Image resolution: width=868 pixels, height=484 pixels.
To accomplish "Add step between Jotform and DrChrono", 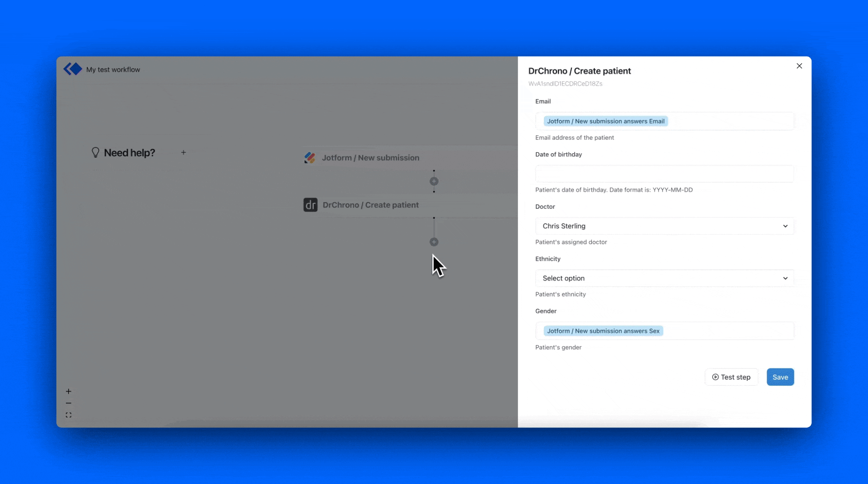I will (x=434, y=181).
